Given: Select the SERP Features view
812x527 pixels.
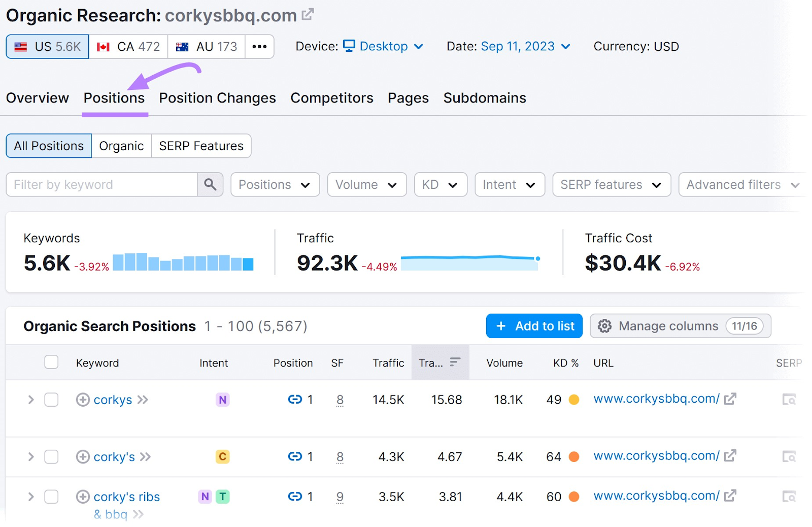Looking at the screenshot, I should [201, 146].
